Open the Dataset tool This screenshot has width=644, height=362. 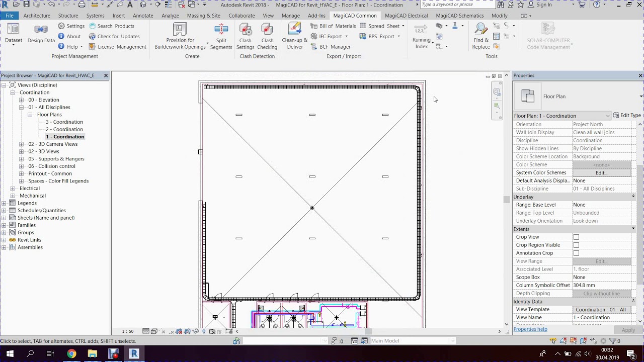click(x=14, y=34)
